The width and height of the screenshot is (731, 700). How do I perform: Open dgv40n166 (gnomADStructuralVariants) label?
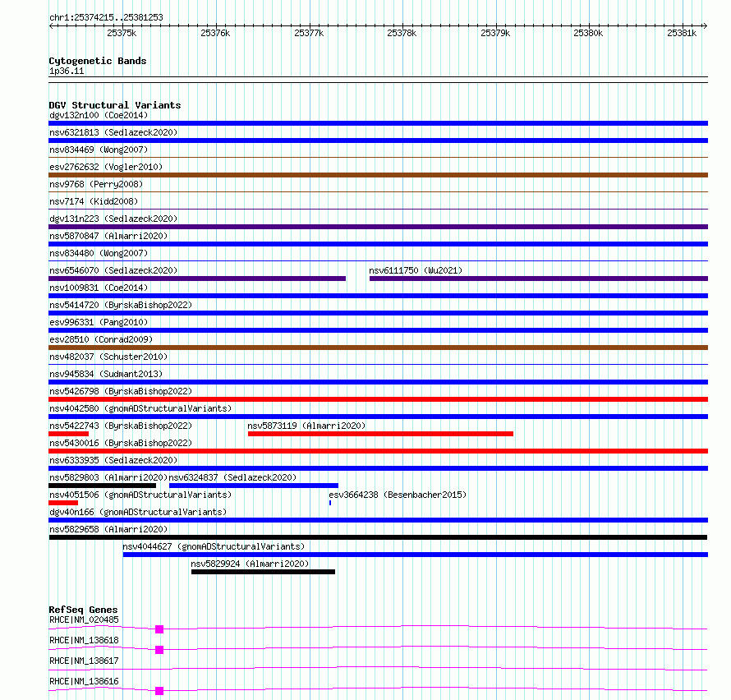tap(138, 512)
